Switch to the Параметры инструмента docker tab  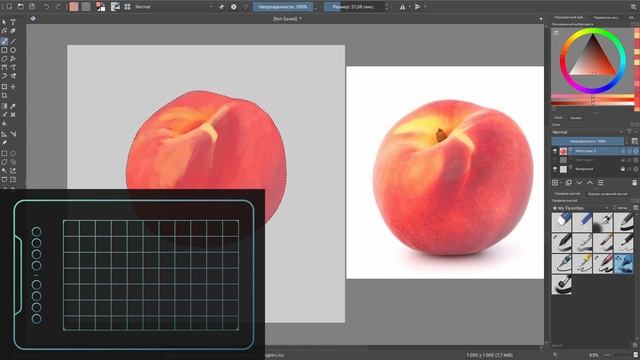[x=606, y=18]
